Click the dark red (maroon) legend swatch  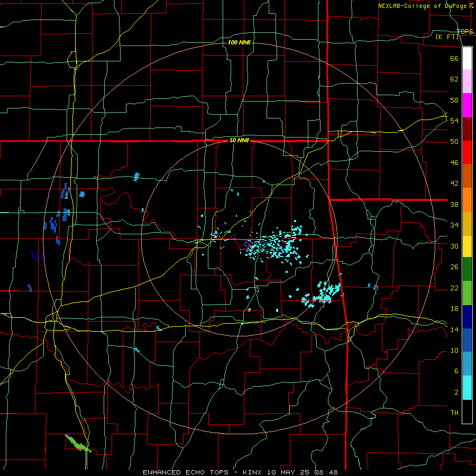click(467, 129)
